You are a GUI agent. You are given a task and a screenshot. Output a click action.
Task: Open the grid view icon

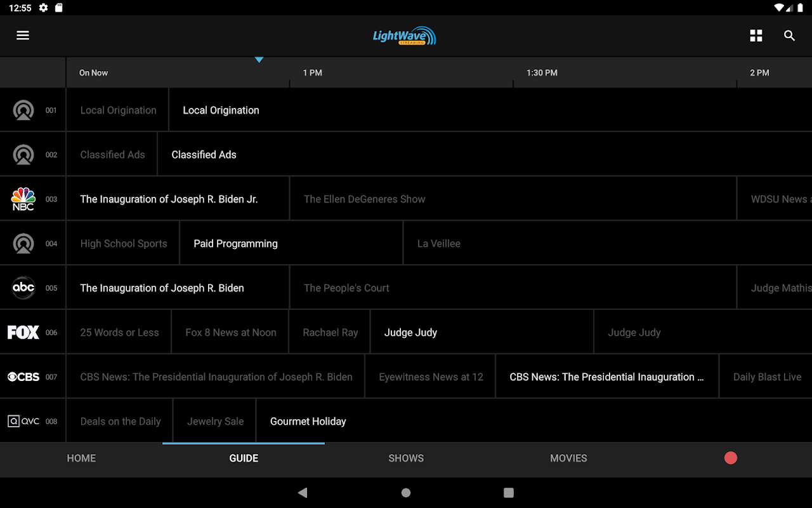(756, 36)
